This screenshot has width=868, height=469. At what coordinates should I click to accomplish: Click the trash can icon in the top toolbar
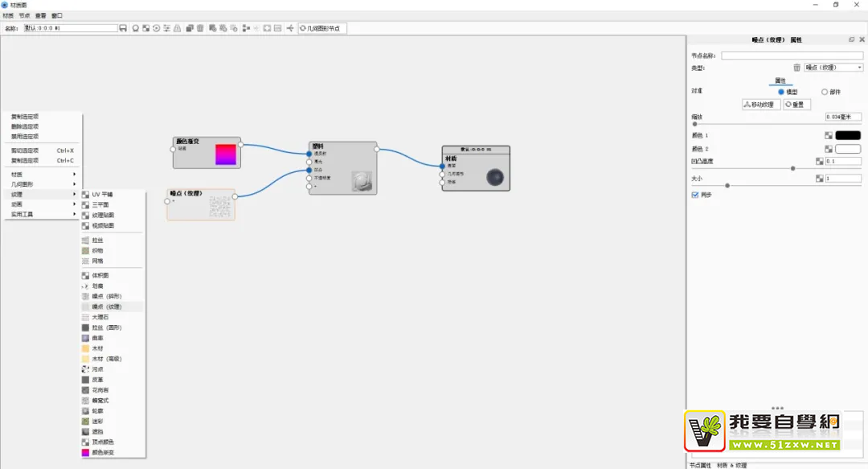click(x=200, y=28)
